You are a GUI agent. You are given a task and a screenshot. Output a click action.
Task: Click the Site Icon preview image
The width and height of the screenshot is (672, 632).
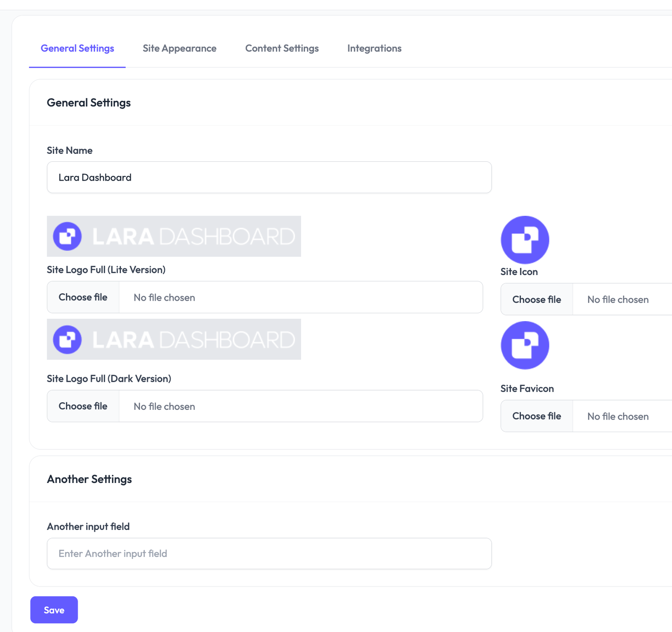(525, 240)
